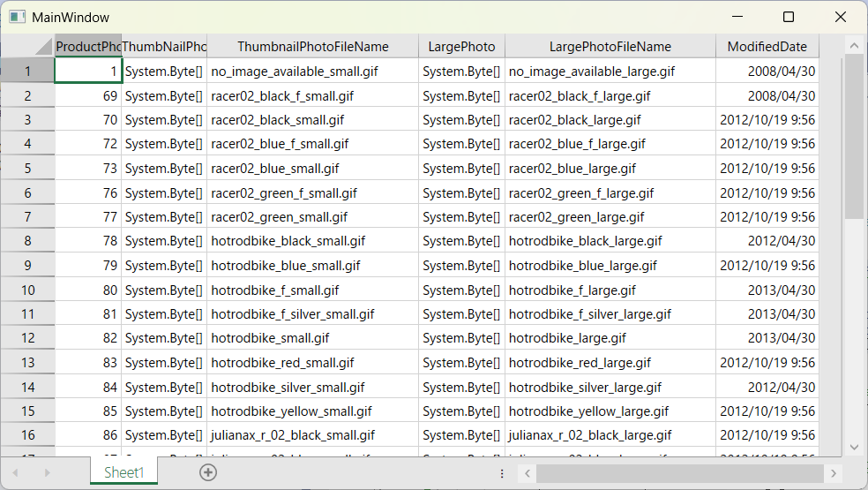Screen dimensions: 868x490
Task: Click the vertical scrollbar thumb
Action: 853,137
